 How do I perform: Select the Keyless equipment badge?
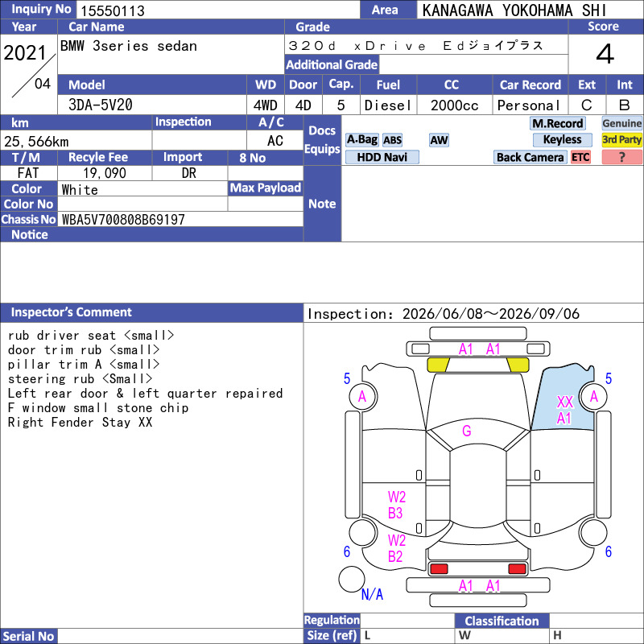(562, 139)
